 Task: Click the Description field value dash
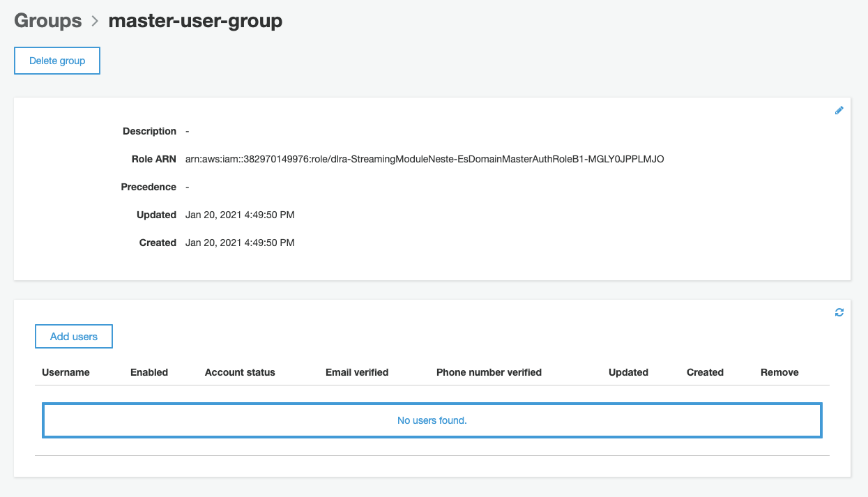click(188, 131)
